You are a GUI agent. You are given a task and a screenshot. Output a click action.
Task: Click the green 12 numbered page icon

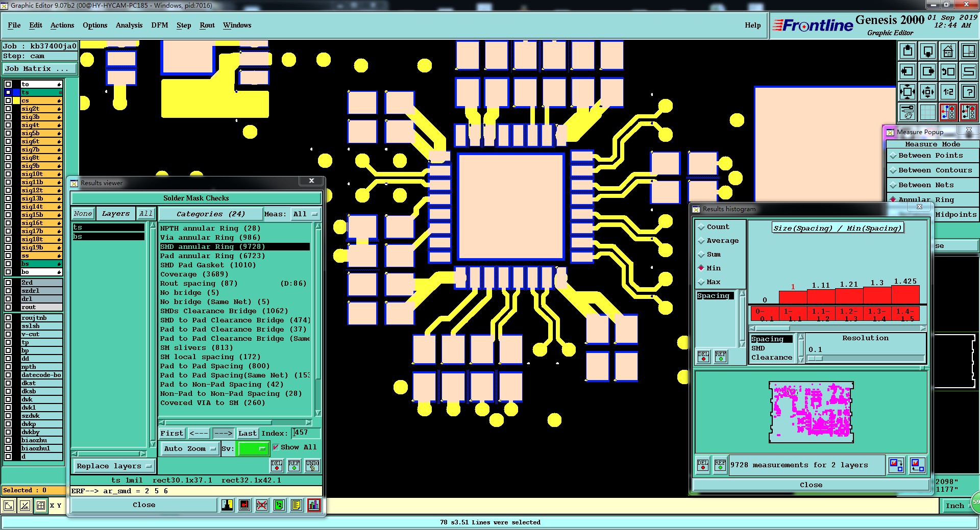[279, 505]
